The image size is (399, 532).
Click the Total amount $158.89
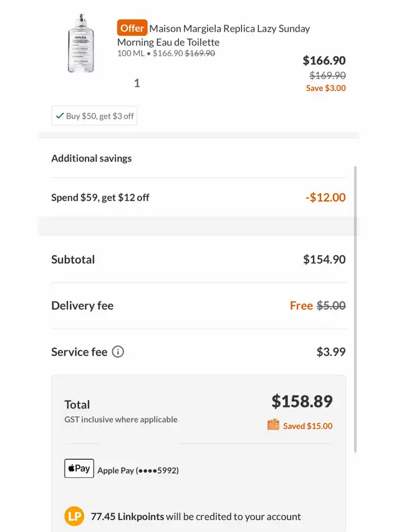pos(302,402)
